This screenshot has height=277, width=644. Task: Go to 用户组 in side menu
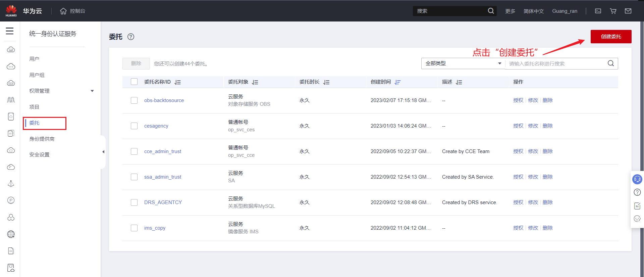tap(37, 75)
